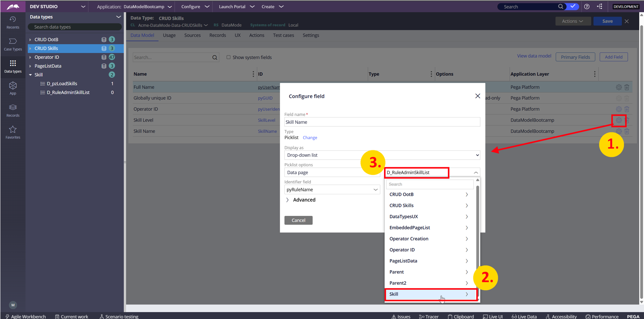Open Records in the left sidebar
Viewport: 644px width, 319px height.
point(13,110)
